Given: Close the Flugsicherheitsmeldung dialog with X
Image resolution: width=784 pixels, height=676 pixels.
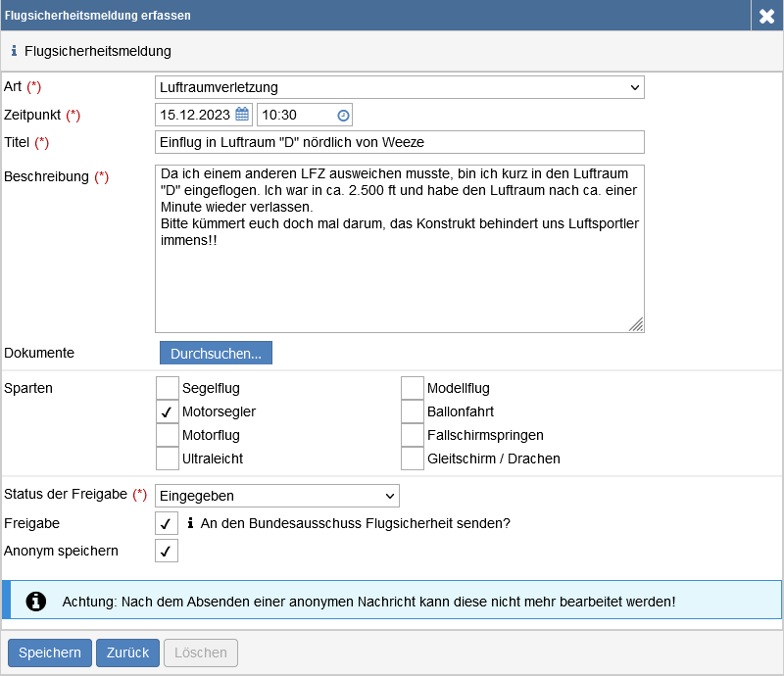Looking at the screenshot, I should (766, 16).
